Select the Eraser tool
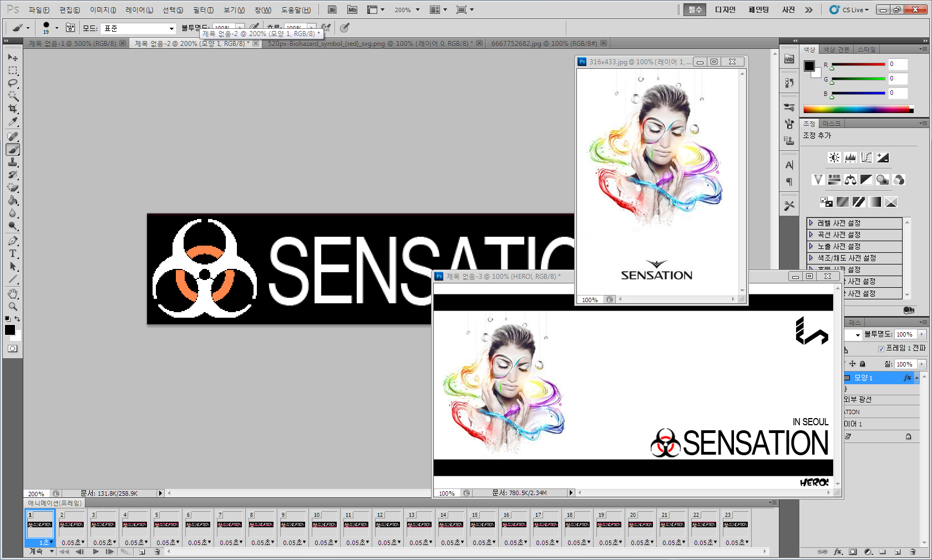The image size is (932, 560). [13, 187]
